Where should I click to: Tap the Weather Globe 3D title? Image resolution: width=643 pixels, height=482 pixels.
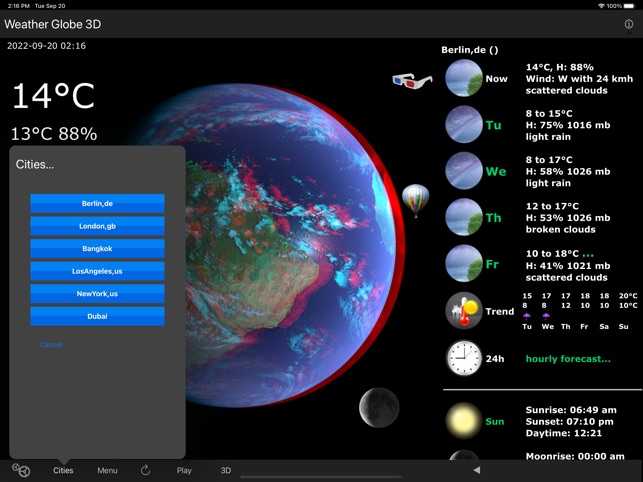(x=52, y=24)
